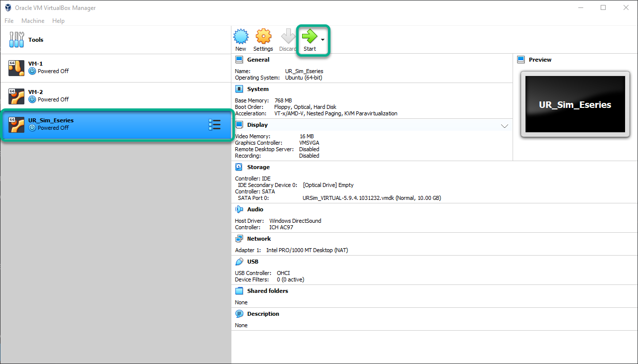Click the Tools icon in sidebar
The image size is (638, 364).
tap(16, 40)
